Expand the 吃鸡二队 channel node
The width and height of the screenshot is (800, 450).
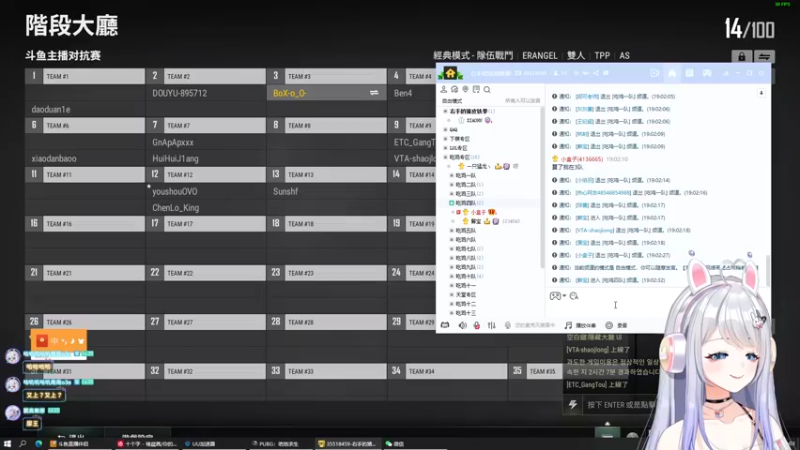tap(452, 185)
